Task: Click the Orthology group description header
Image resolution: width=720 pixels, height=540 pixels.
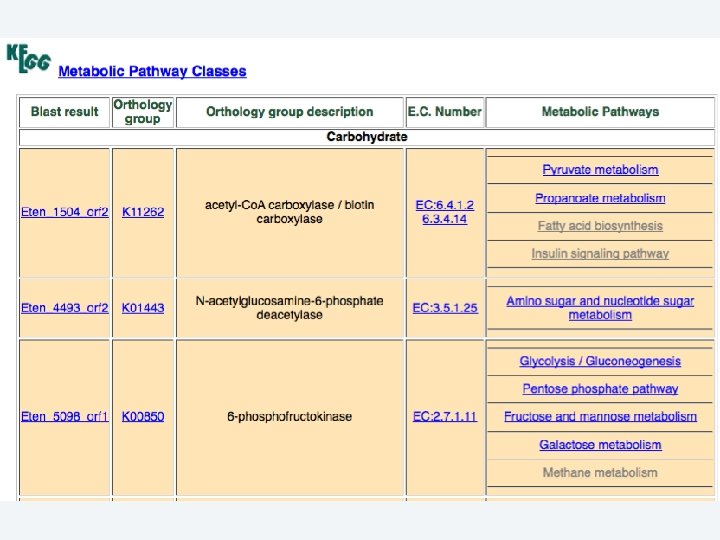Action: point(290,112)
